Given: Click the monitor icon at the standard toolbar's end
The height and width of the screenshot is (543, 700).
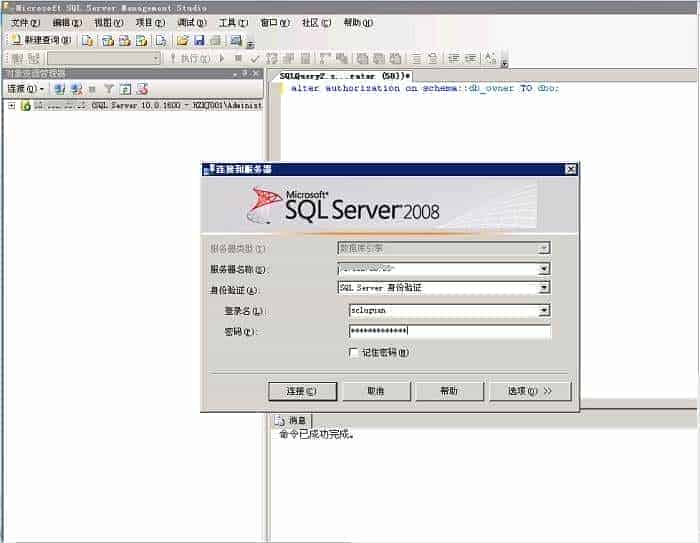Looking at the screenshot, I should point(236,41).
